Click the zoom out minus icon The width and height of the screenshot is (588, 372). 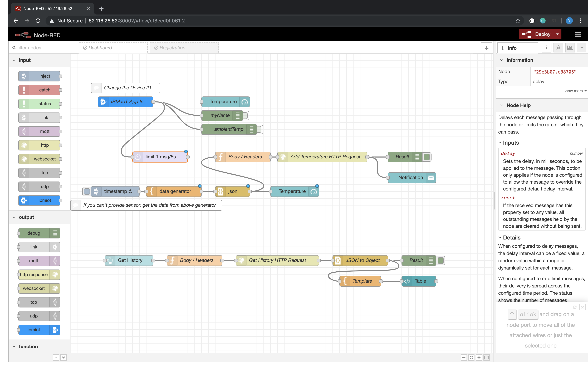click(464, 357)
